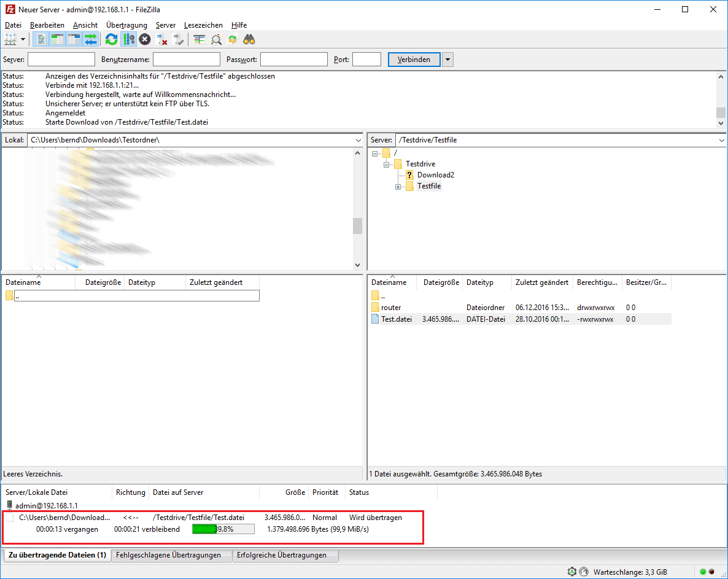Toggle processing of the transfer queue

coord(129,39)
